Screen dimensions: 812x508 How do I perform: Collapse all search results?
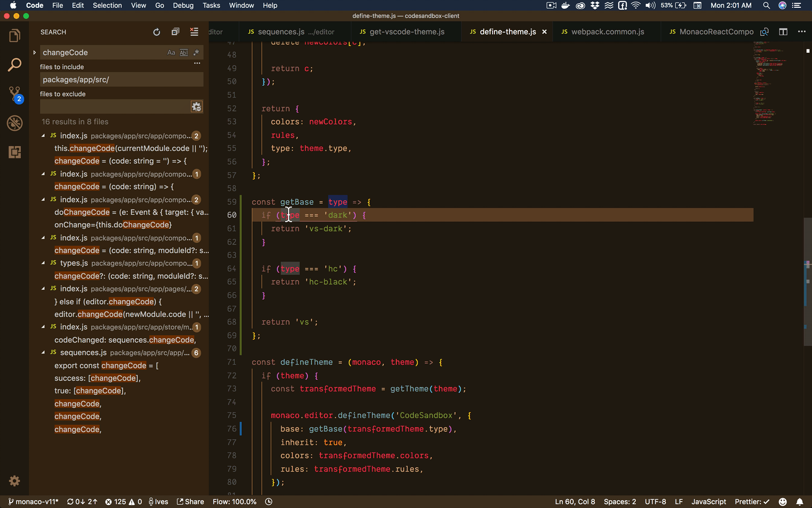tap(175, 32)
